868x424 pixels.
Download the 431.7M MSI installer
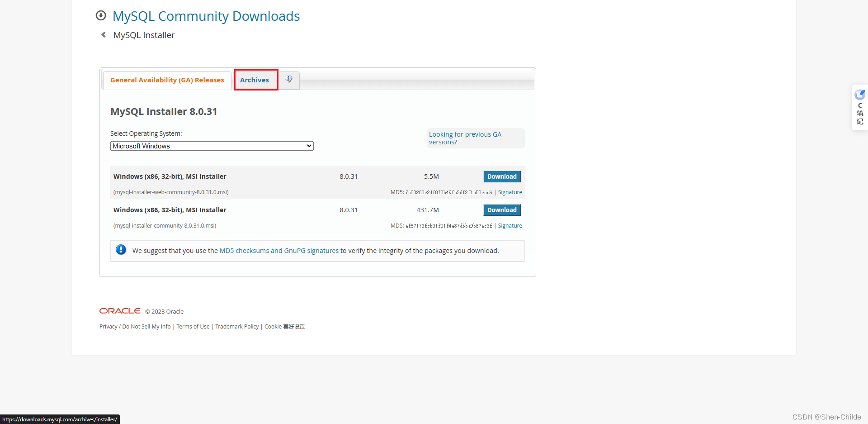[x=502, y=210]
